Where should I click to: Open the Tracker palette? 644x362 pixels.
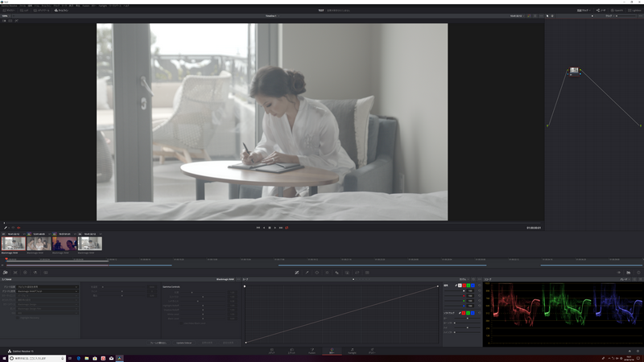[x=327, y=273]
